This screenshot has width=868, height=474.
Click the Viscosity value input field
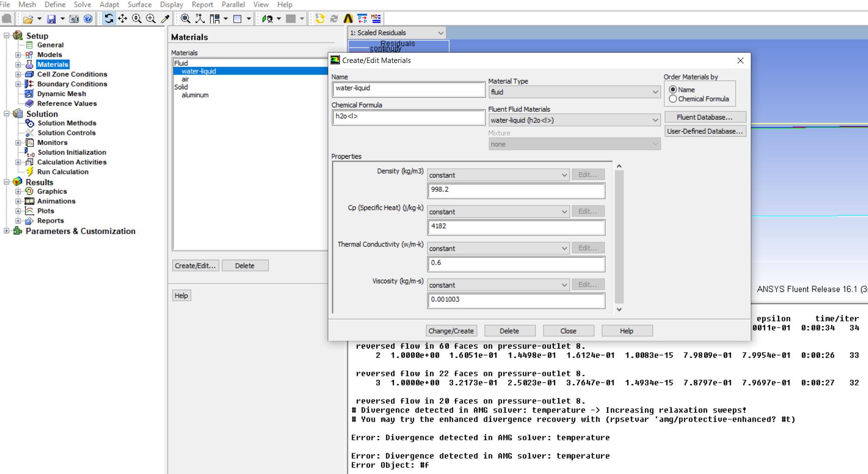click(516, 300)
